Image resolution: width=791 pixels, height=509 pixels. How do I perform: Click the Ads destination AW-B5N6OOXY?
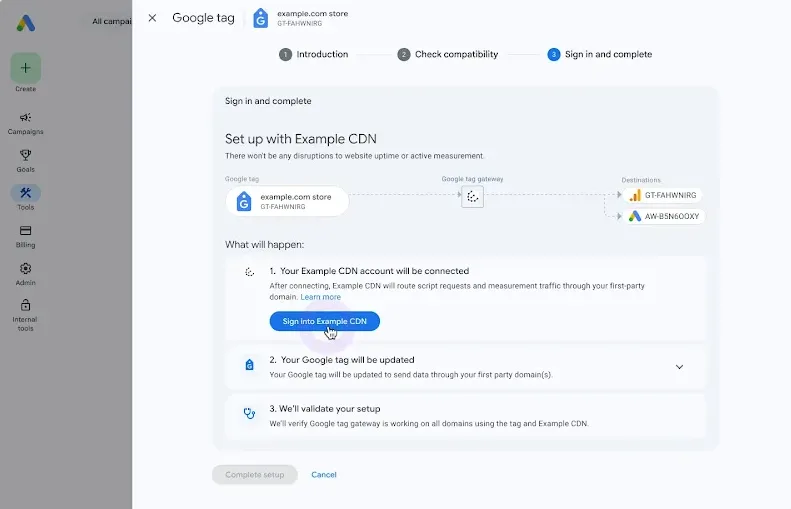[x=663, y=216]
